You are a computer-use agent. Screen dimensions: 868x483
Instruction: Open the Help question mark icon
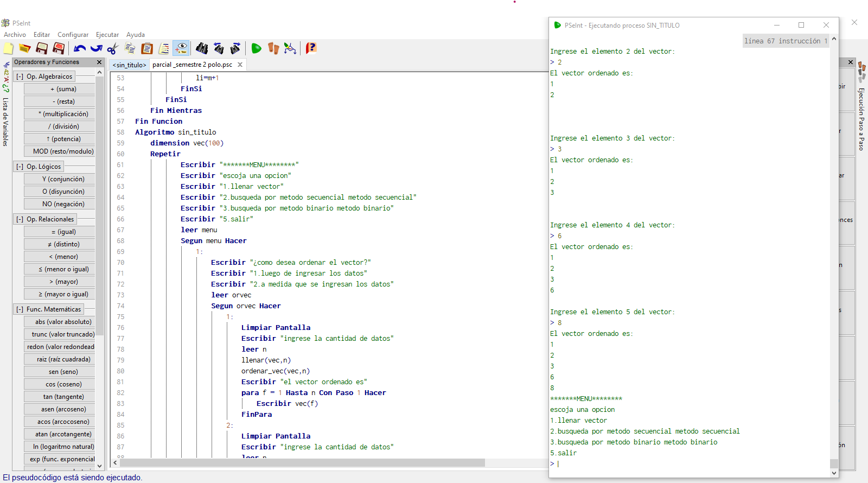pyautogui.click(x=311, y=48)
